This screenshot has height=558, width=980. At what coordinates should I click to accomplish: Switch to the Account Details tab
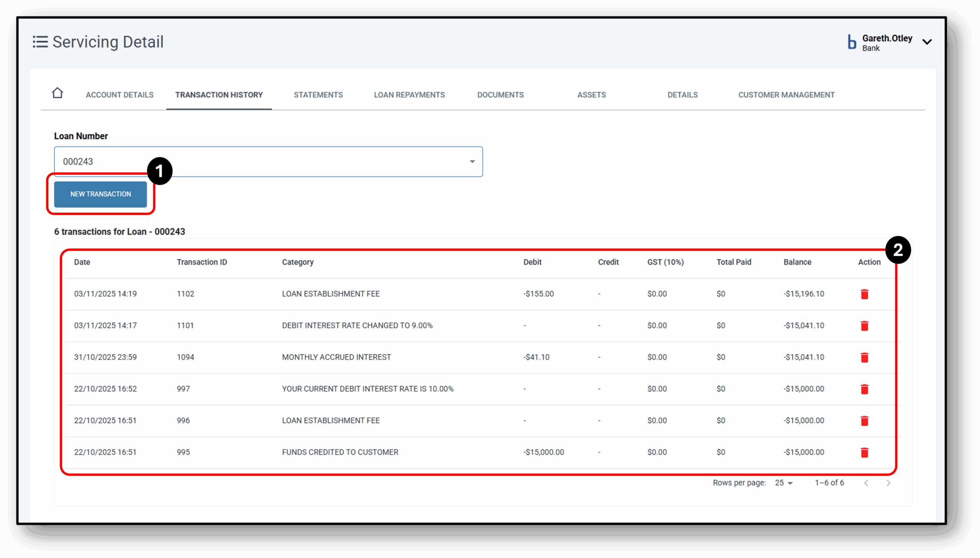(x=119, y=95)
